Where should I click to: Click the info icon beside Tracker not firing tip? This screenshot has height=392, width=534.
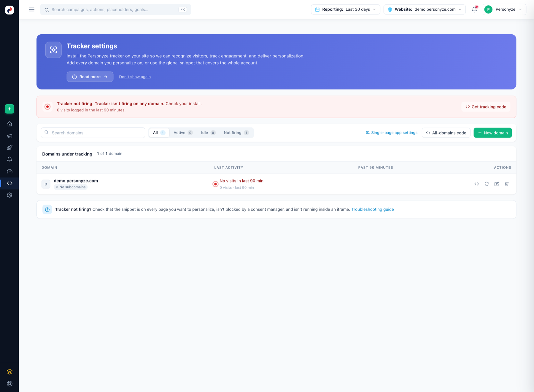(47, 209)
